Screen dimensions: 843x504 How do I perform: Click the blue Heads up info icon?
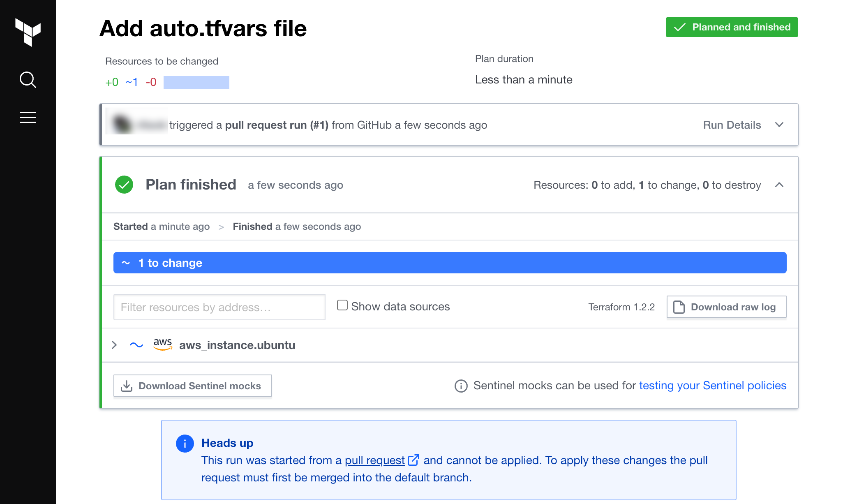pos(185,444)
